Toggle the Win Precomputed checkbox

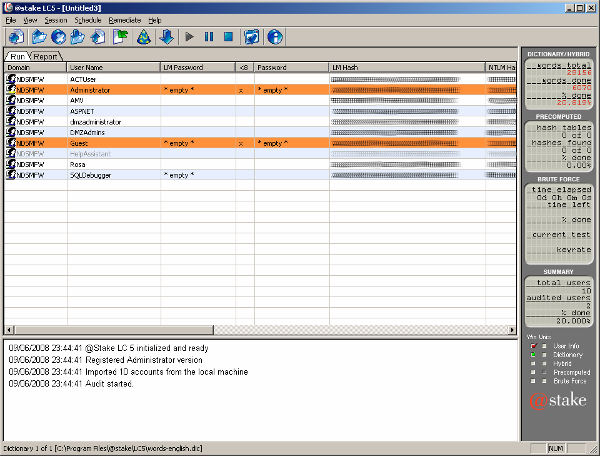click(x=533, y=372)
